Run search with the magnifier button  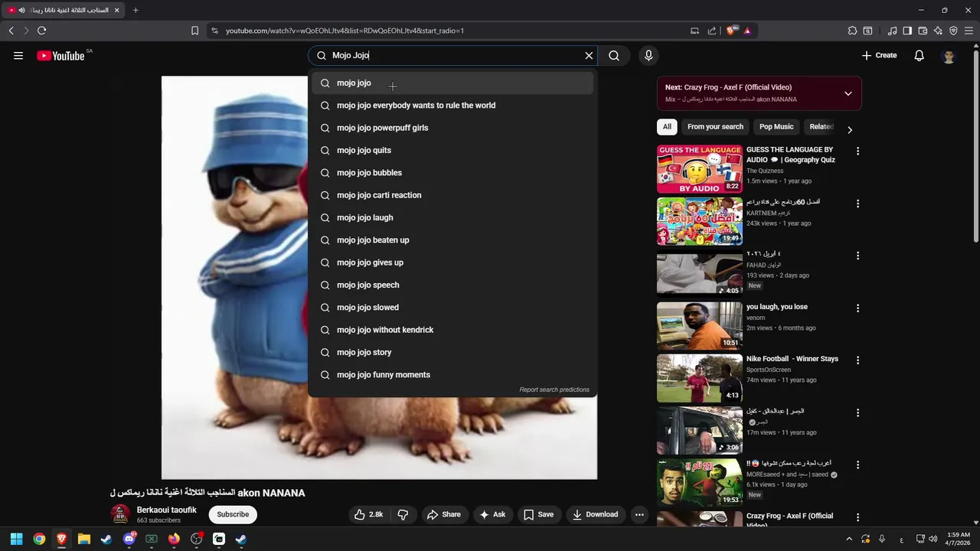(x=614, y=55)
